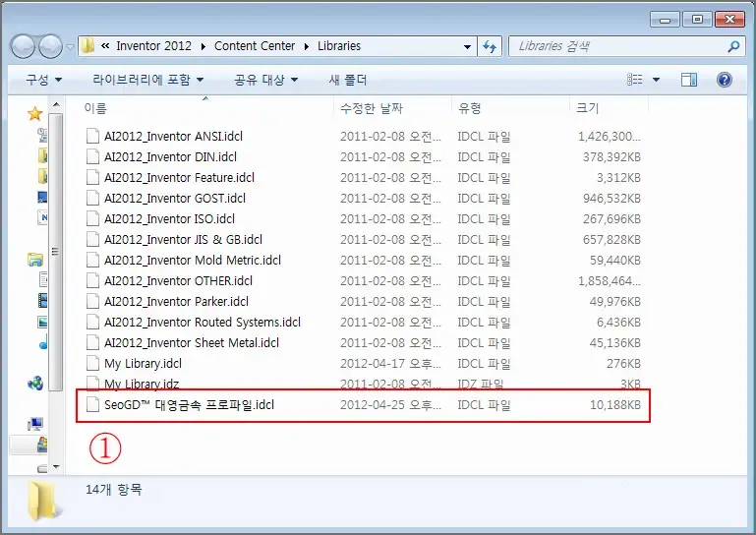Open the 라이브러리에 포함 menu
756x535 pixels.
[x=148, y=80]
